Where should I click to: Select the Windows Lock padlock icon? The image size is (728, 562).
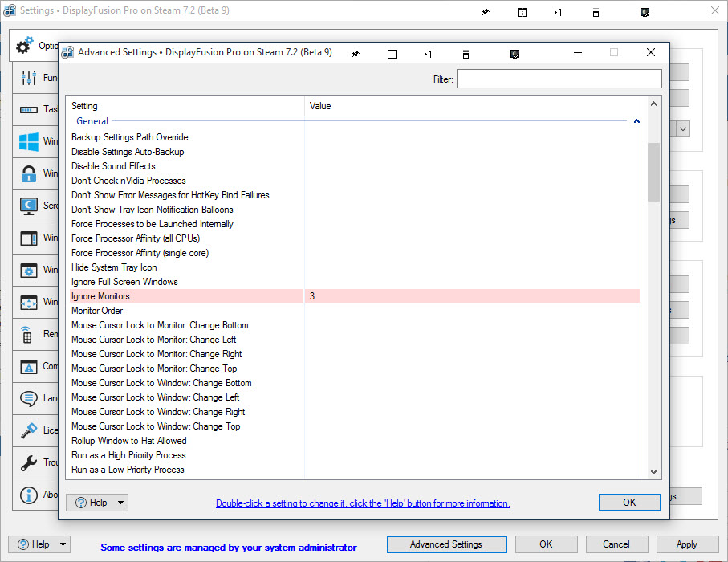point(30,173)
